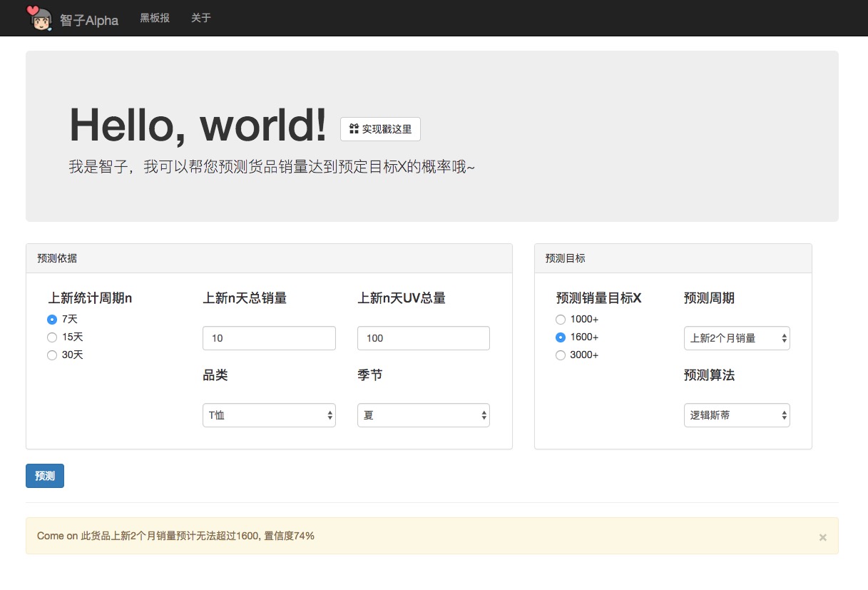Screen dimensions: 868x590
Task: Click the gift icon beside 实现戳这里
Action: tap(353, 129)
